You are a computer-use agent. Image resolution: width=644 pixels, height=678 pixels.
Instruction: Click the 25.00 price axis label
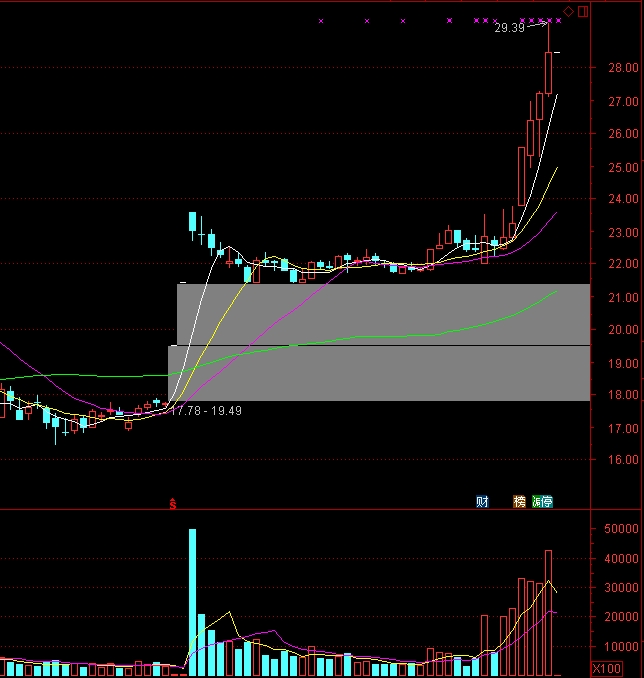point(623,167)
